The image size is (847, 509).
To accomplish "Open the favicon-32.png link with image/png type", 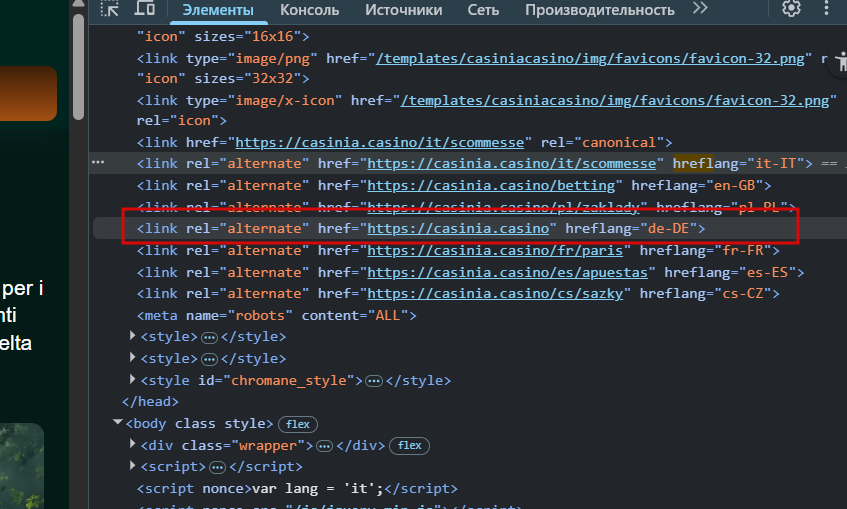I will 590,58.
